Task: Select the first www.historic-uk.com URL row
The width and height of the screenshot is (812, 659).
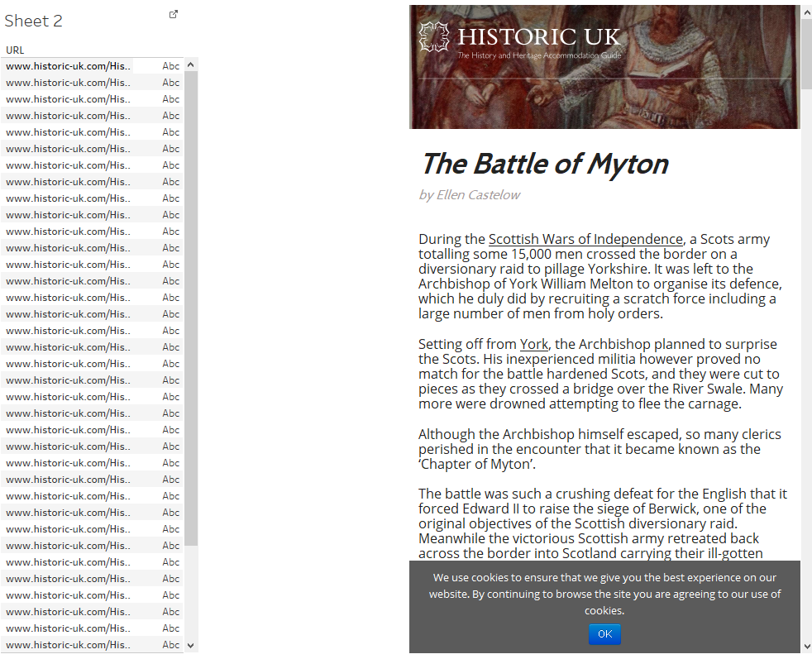Action: 68,66
